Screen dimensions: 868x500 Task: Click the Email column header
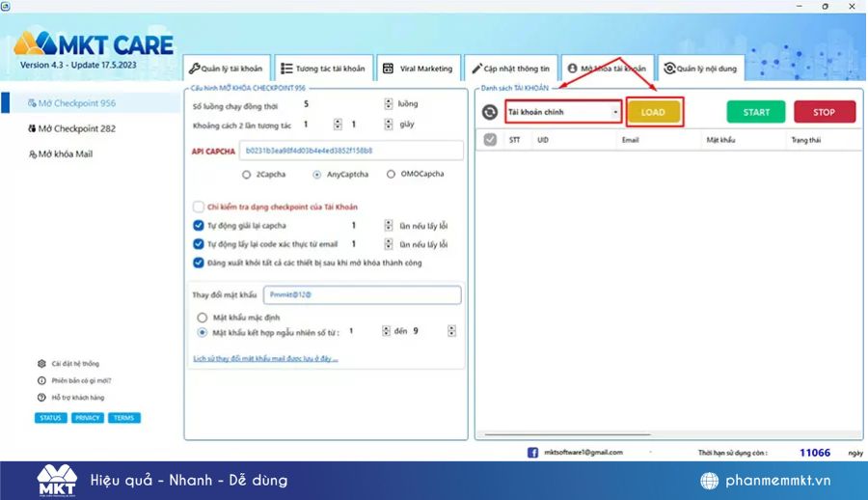coord(630,140)
